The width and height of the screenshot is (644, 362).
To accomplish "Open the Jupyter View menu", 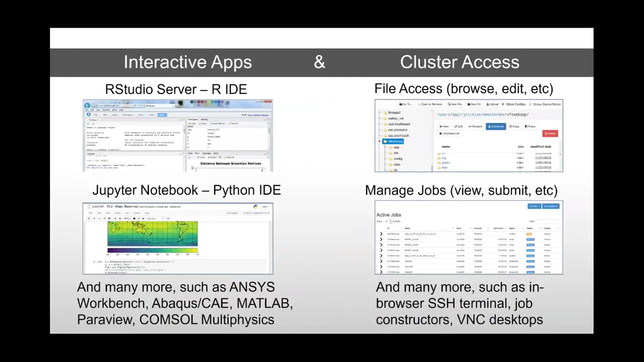I will click(x=108, y=213).
